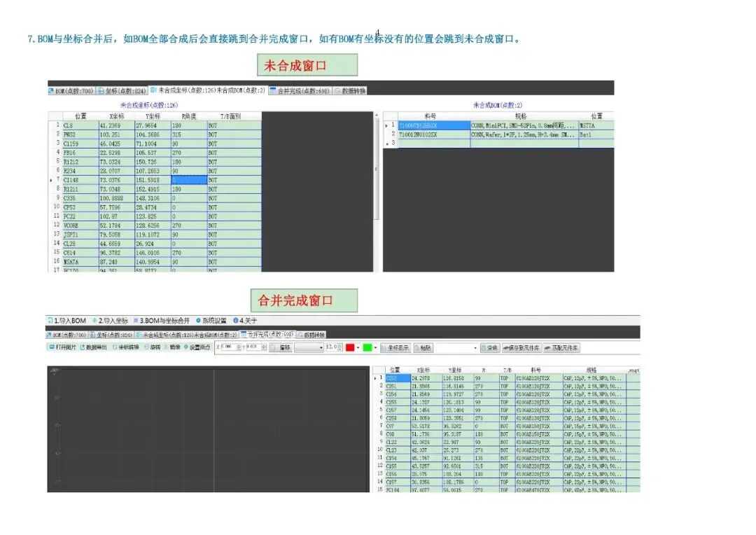The height and width of the screenshot is (535, 756).
Task: Click the dark image preview panel
Action: [209, 429]
